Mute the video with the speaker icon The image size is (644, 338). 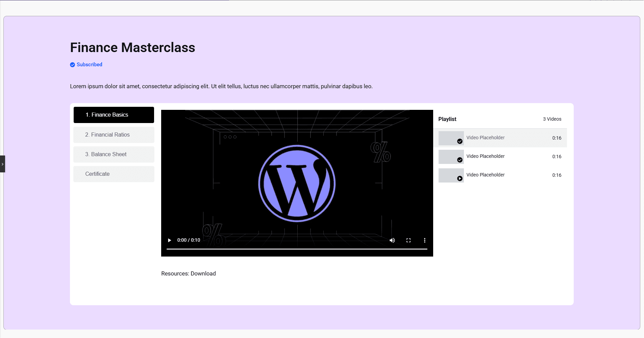coord(392,240)
